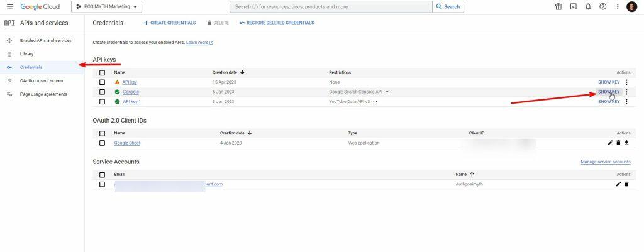Screen dimensions: 644x252
Task: Open the user account avatar
Action: pos(631,6)
